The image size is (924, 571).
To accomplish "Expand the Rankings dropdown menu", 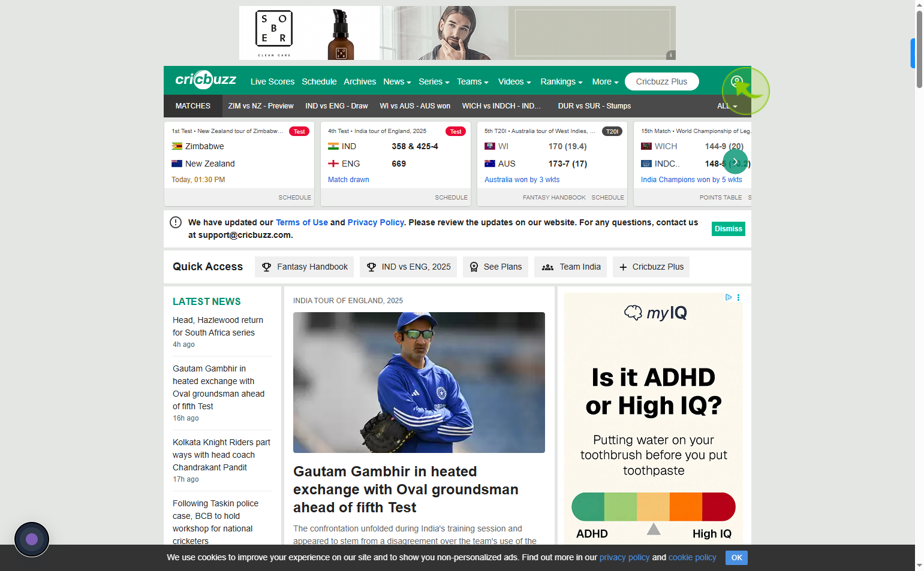I will (x=561, y=81).
